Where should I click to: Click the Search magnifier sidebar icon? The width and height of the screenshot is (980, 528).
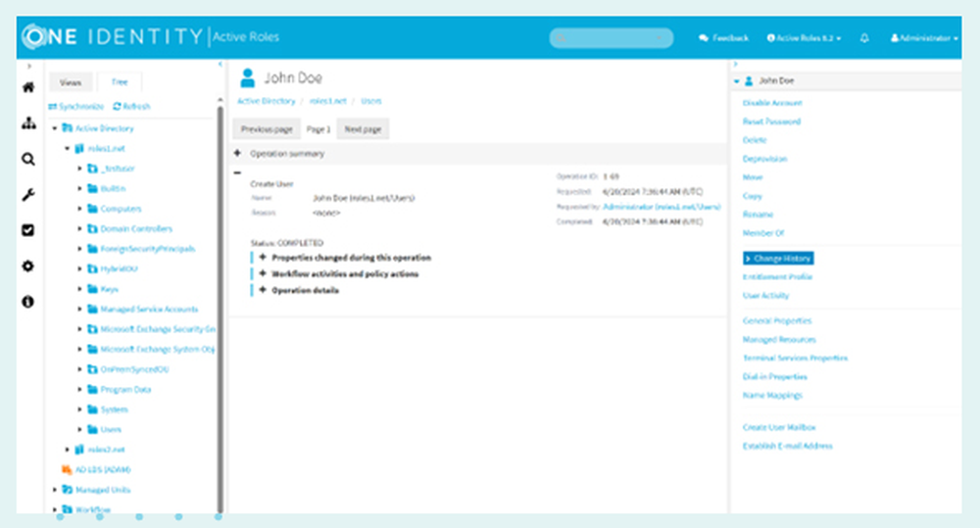tap(28, 160)
